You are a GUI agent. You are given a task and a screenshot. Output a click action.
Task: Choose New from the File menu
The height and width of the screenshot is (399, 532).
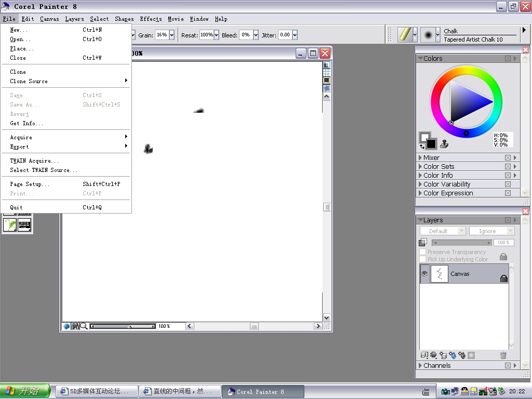coord(66,30)
